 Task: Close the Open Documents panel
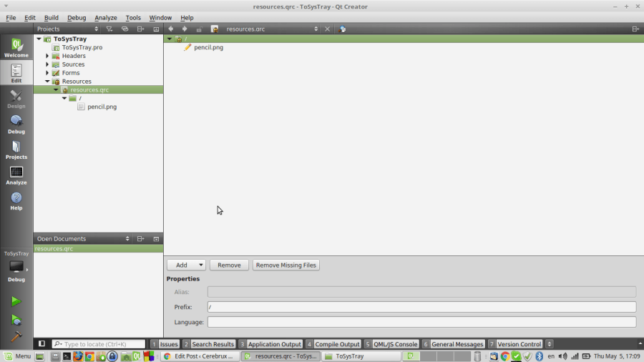pyautogui.click(x=156, y=239)
